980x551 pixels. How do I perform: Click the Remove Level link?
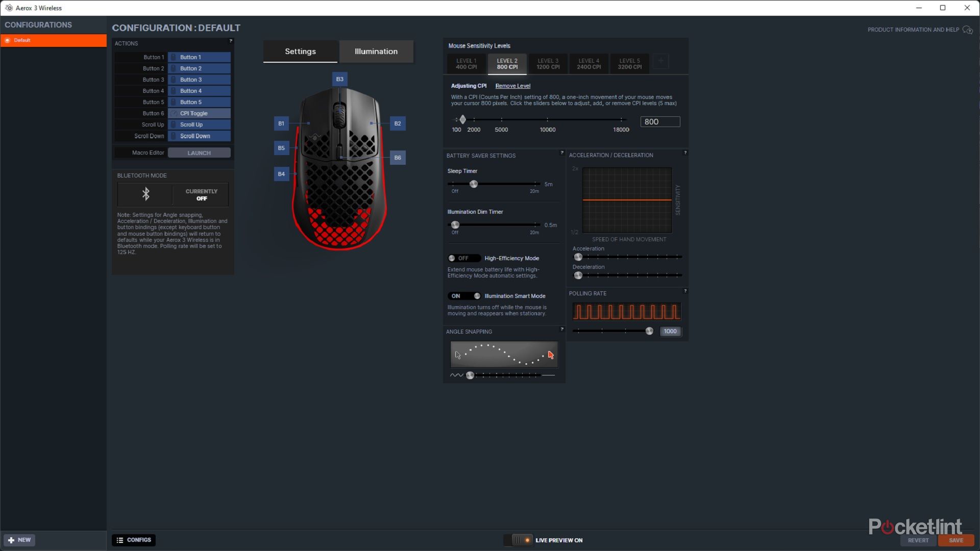(x=513, y=86)
